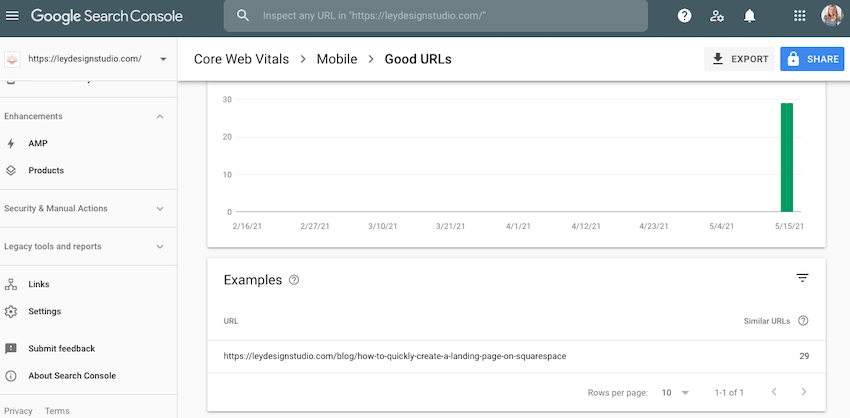The height and width of the screenshot is (418, 850).
Task: Click the AMP lightning bolt icon
Action: pyautogui.click(x=11, y=144)
